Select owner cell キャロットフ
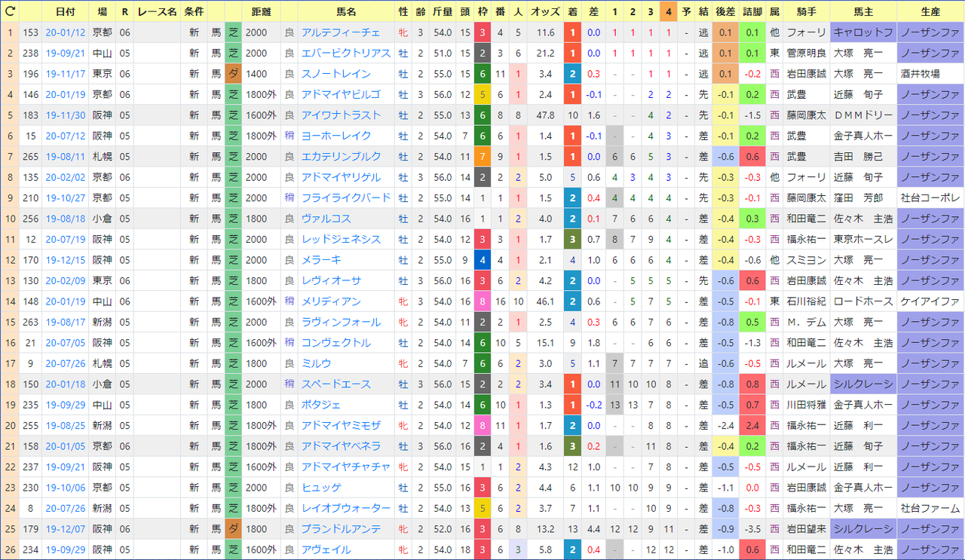This screenshot has width=965, height=560. click(862, 32)
